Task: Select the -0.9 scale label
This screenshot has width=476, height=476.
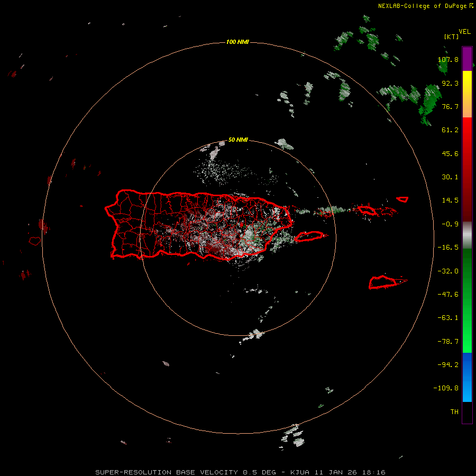Action: click(x=450, y=224)
